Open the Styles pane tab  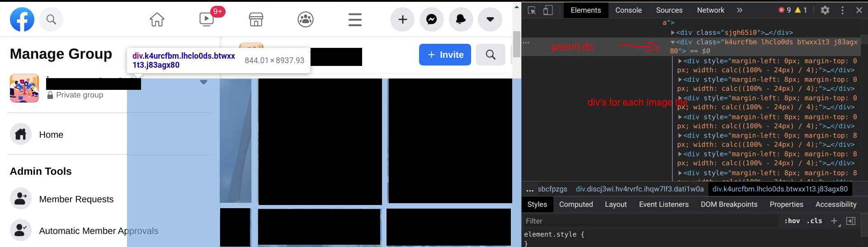coord(537,204)
